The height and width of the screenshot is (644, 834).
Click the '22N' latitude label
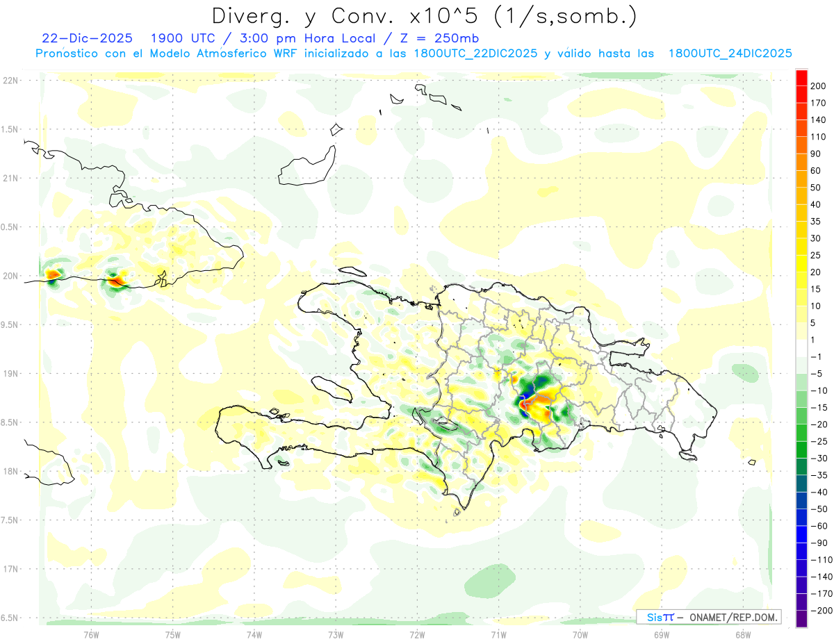10,81
